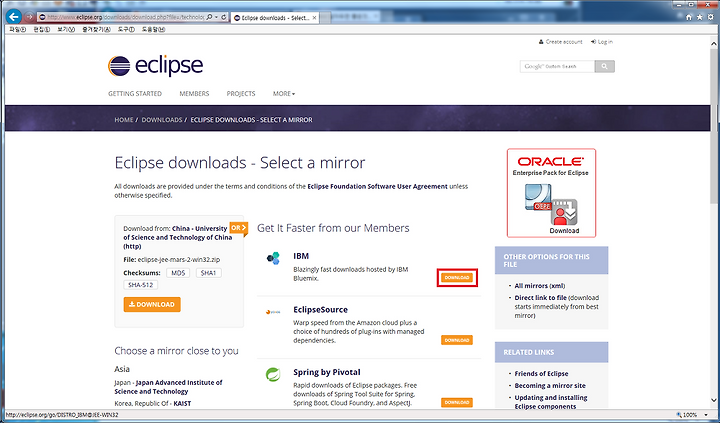The height and width of the screenshot is (423, 720).
Task: Click the page scrollbar down arrow
Action: point(714,400)
